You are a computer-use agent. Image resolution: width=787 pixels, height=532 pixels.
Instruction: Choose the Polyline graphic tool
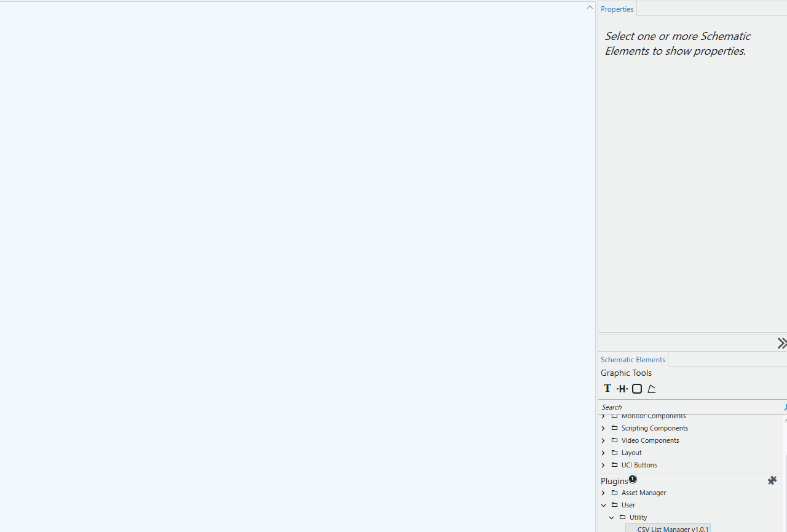point(652,389)
